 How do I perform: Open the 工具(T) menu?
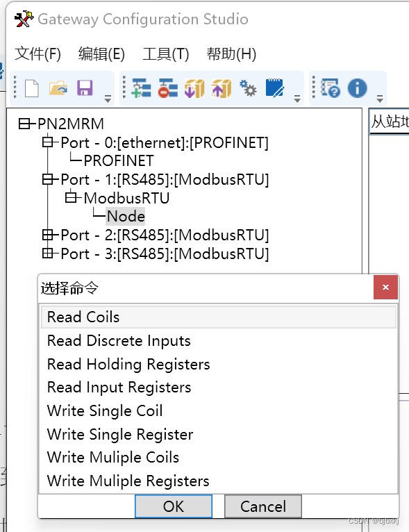pos(165,54)
